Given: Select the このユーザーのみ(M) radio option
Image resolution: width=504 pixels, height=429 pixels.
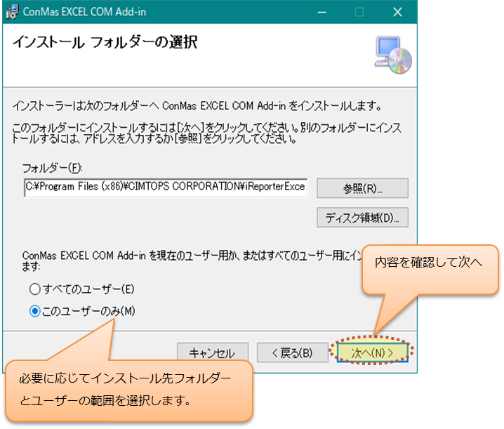Looking at the screenshot, I should click(35, 312).
